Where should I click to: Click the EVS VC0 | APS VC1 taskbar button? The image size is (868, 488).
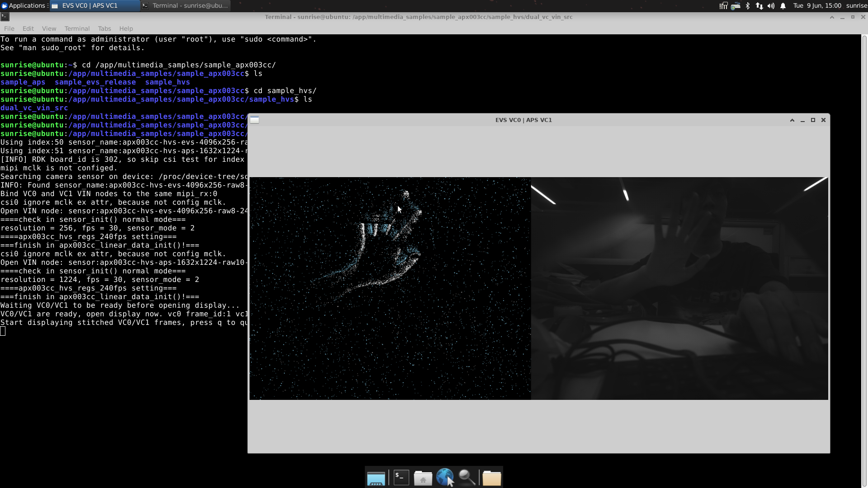[94, 5]
